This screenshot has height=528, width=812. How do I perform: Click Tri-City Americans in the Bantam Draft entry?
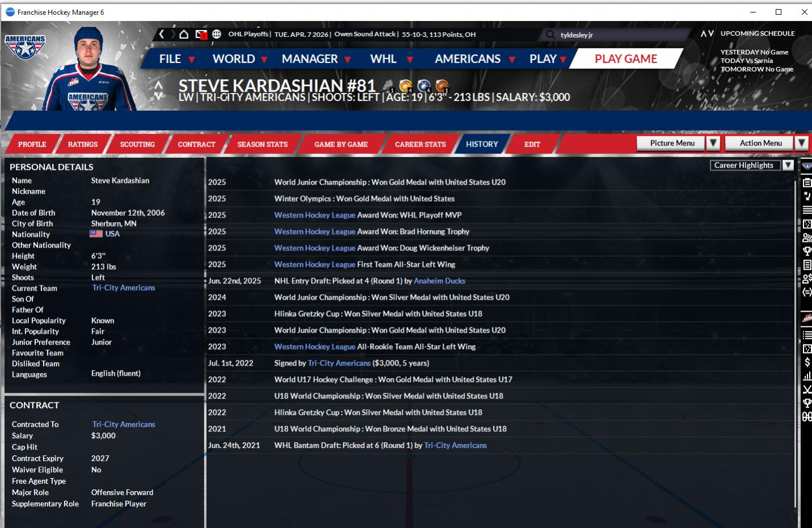tap(456, 446)
